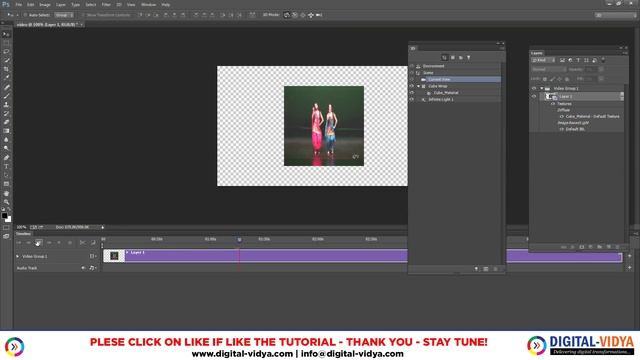Open Auto-Select Group dropdown
640x360 pixels.
(x=64, y=15)
